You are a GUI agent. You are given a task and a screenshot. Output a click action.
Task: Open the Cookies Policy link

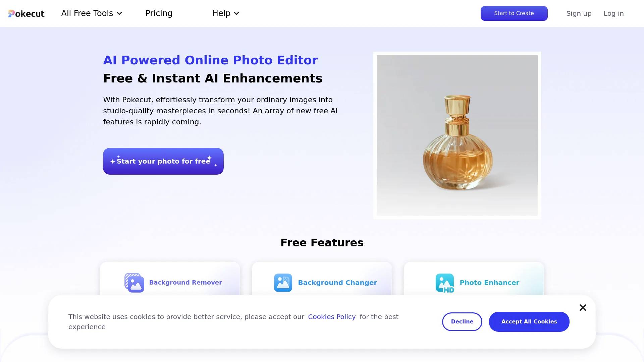point(332,316)
